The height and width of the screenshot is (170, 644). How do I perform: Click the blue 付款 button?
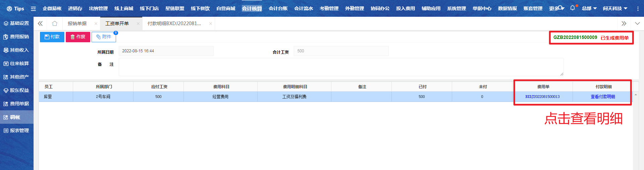[52, 37]
